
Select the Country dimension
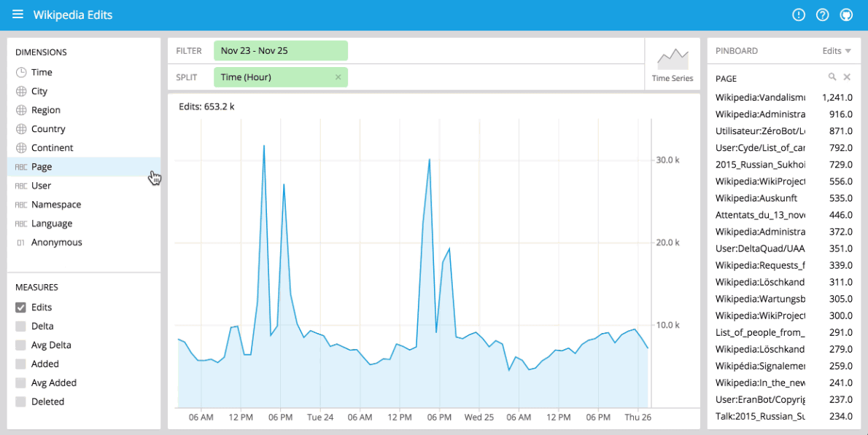(84, 129)
